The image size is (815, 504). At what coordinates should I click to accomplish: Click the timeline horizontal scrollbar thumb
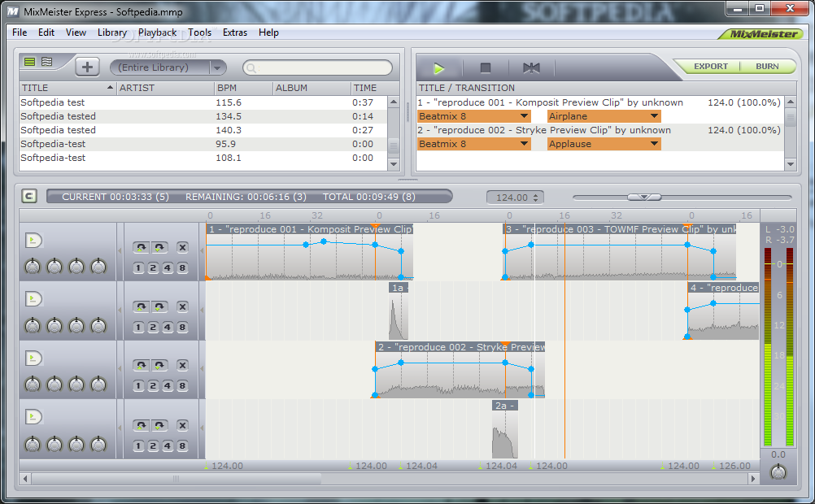(x=176, y=479)
